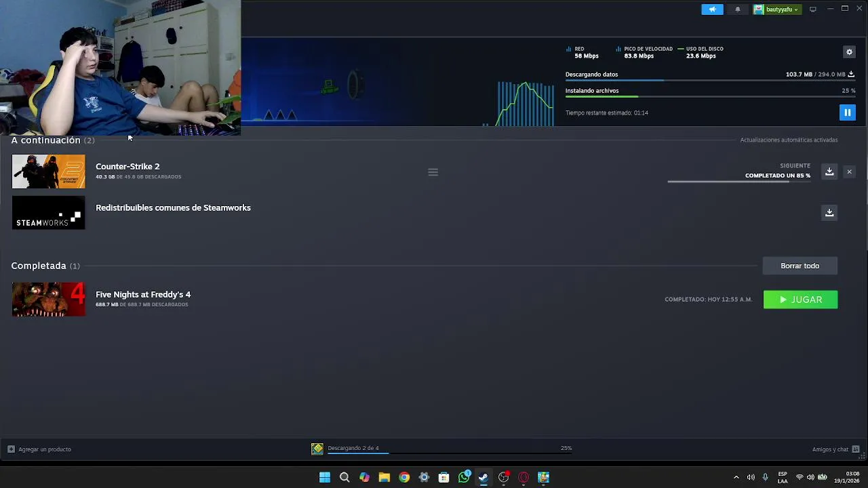Screen dimensions: 868x488
Task: Click JUGAR for Five Nights at Freddy's 4
Action: pyautogui.click(x=800, y=300)
